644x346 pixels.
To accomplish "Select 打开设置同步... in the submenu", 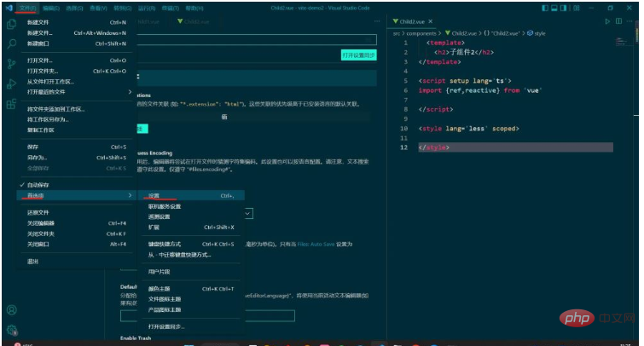I will click(x=191, y=326).
